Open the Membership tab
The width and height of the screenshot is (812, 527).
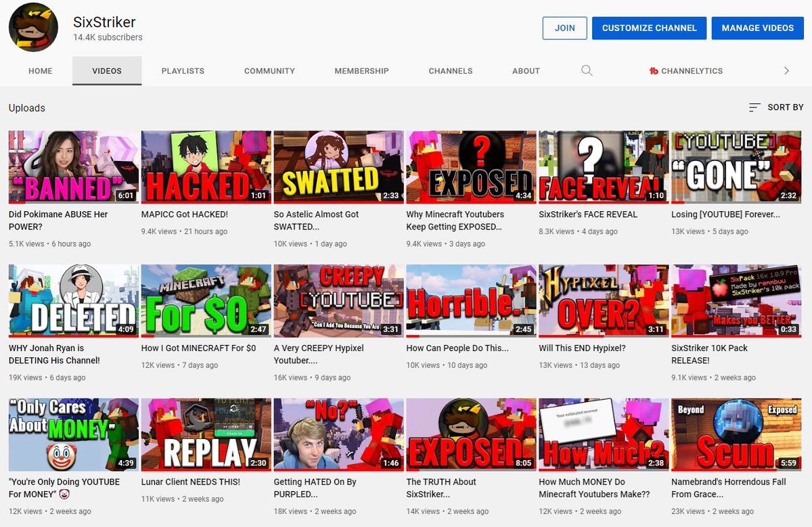(361, 70)
